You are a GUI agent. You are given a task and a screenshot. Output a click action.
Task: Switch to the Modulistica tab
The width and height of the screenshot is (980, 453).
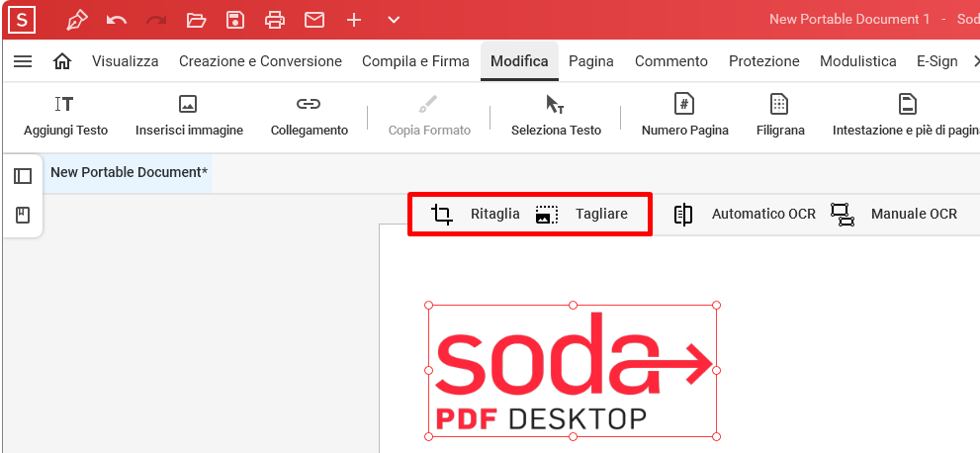[858, 61]
